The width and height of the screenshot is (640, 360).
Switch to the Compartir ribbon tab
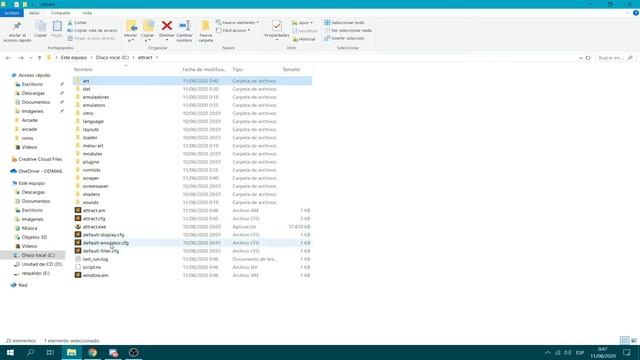60,13
